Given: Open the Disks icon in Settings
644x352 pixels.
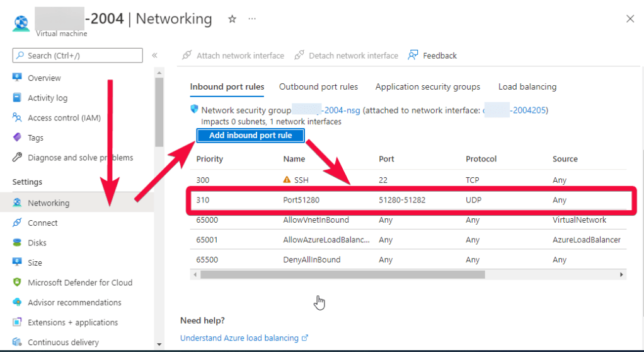Looking at the screenshot, I should click(17, 243).
